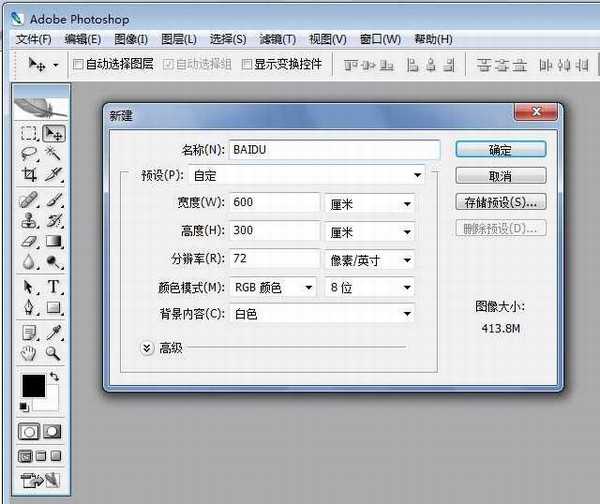The width and height of the screenshot is (600, 504).
Task: Activate the Crop tool
Action: [x=29, y=175]
